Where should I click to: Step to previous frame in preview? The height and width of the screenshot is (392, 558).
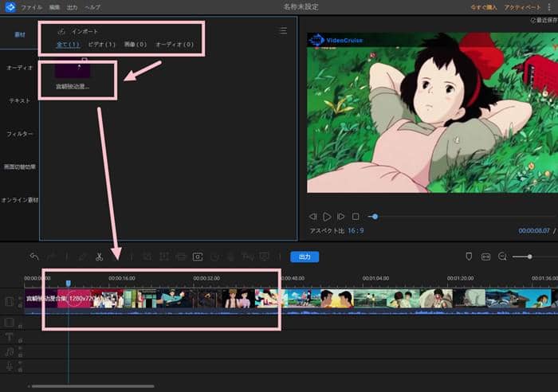pyautogui.click(x=312, y=216)
